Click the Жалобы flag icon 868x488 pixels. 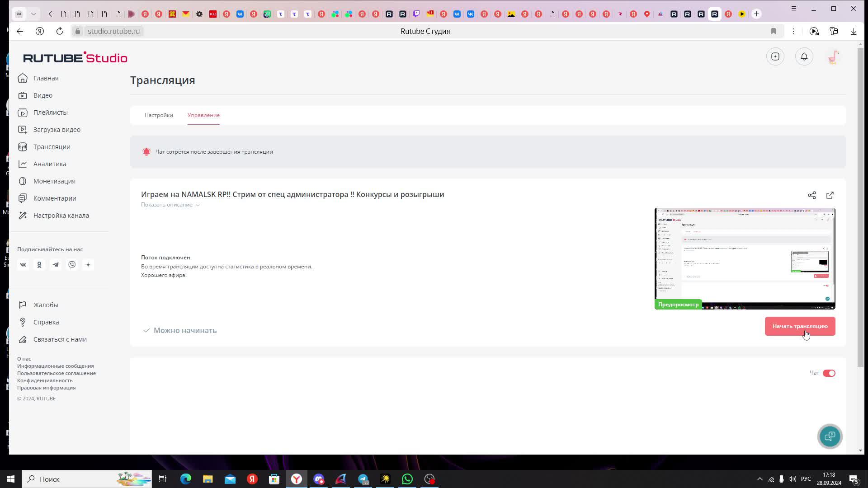[x=23, y=305]
